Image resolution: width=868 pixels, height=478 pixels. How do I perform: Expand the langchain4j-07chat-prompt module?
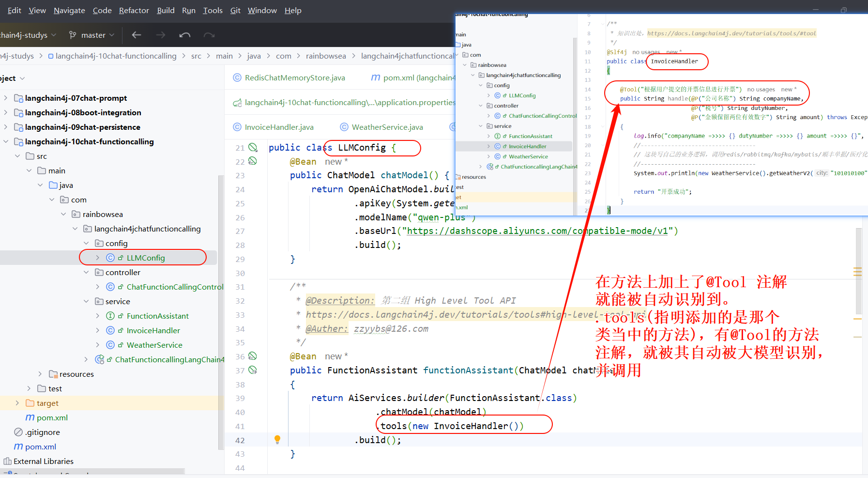(x=6, y=98)
